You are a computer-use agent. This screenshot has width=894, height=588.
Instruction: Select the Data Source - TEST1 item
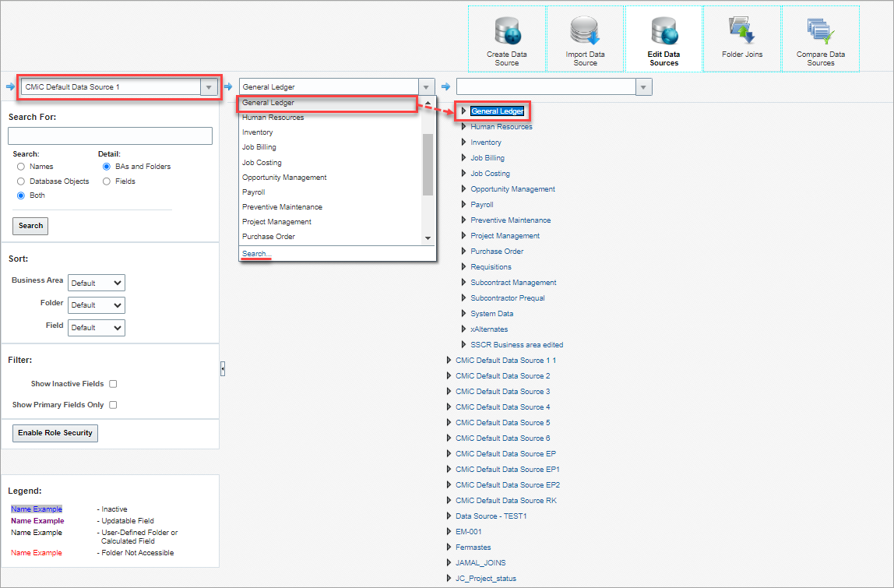click(x=491, y=516)
